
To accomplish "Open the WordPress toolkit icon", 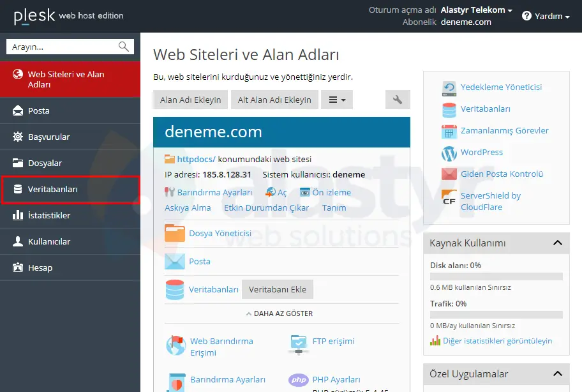I will pyautogui.click(x=449, y=153).
